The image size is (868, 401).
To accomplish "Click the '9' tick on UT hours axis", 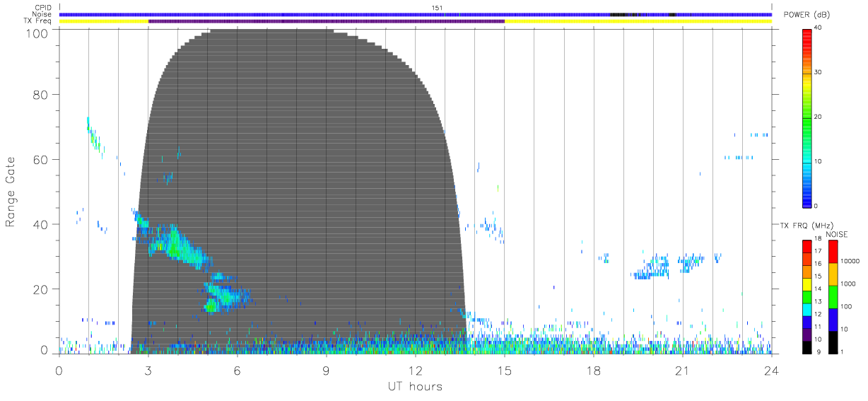I will [x=327, y=370].
